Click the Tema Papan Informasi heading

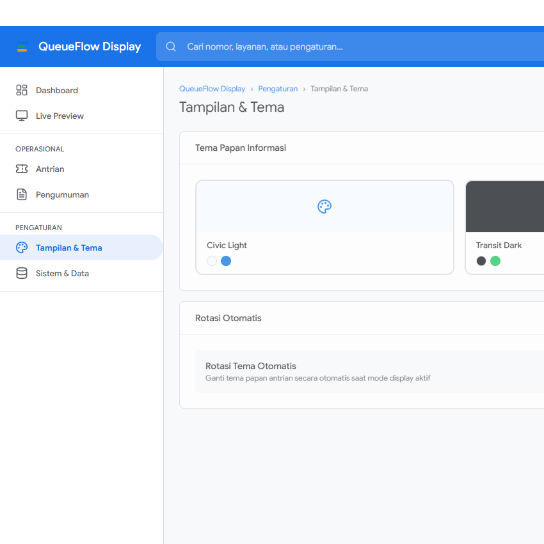click(240, 148)
